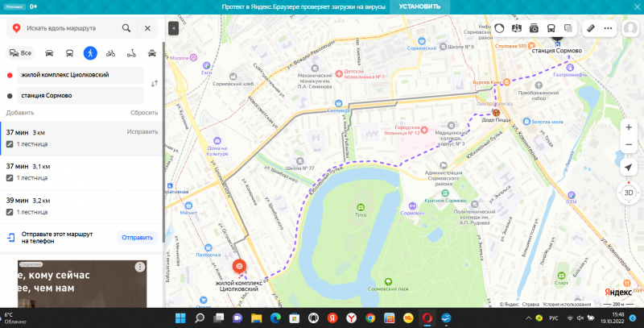644x328 pixels.
Task: Swap start and destination points
Action: (154, 84)
